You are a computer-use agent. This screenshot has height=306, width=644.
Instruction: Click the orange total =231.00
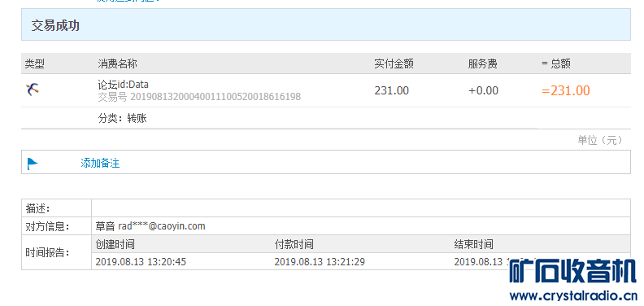point(566,90)
